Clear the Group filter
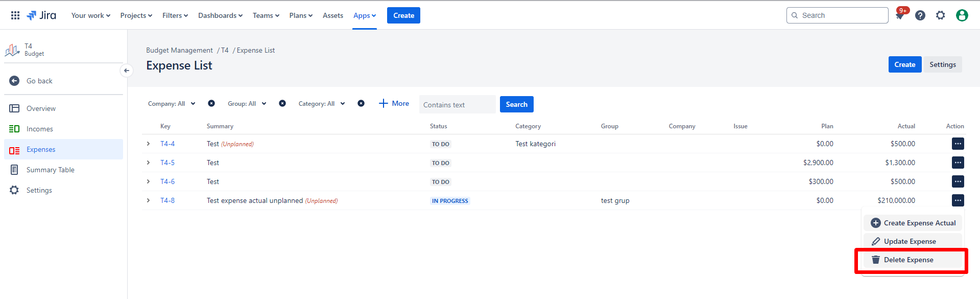Viewport: 980px width, 299px height. click(x=282, y=103)
